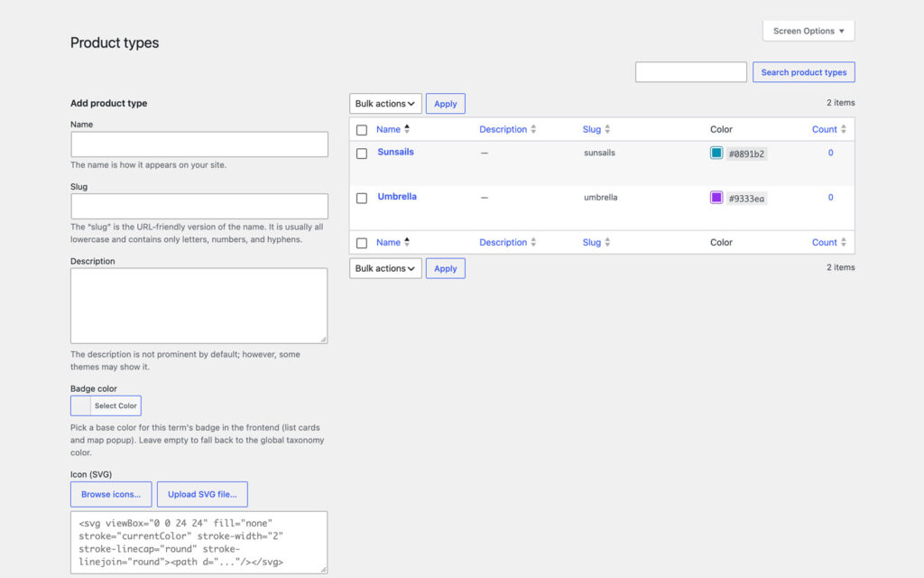Screen dimensions: 924x578
Task: Click the sort arrows icon beside header Name
Action: [407, 128]
